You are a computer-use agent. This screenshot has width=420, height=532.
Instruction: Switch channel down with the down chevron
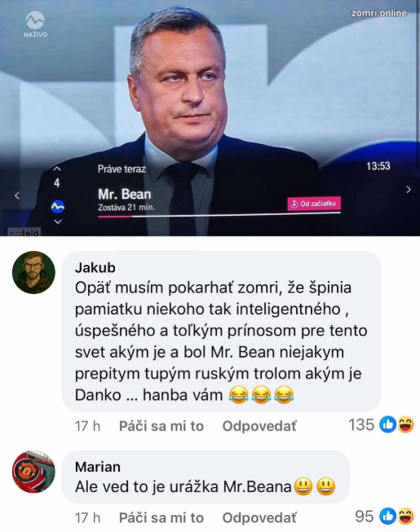coord(58,222)
